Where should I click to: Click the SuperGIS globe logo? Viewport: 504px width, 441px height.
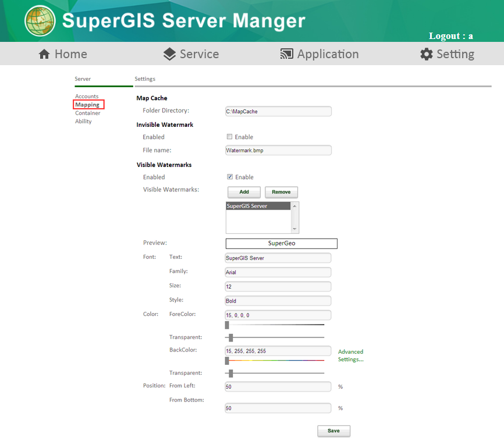coord(40,21)
